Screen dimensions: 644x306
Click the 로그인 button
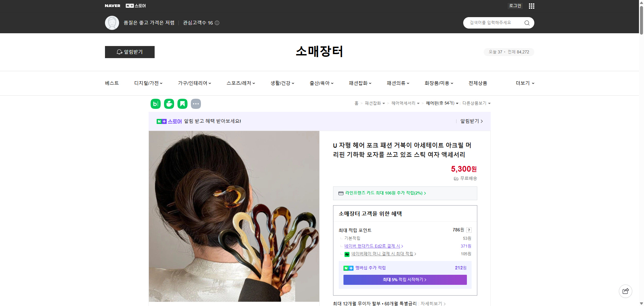515,6
